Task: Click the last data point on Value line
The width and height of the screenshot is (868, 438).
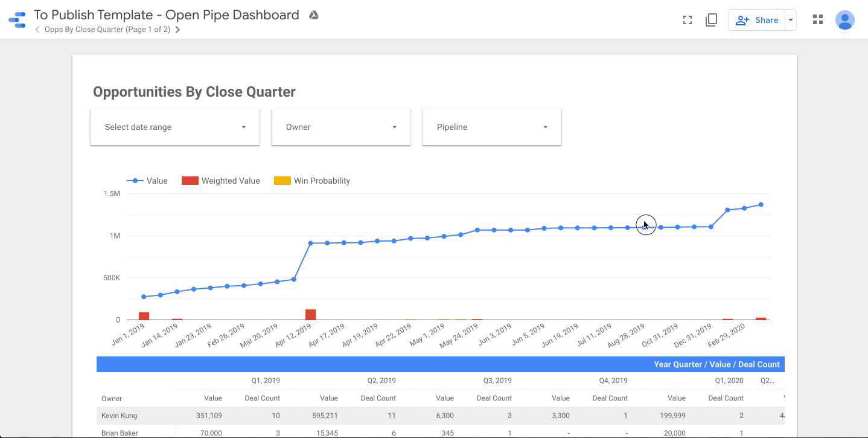Action: click(761, 205)
